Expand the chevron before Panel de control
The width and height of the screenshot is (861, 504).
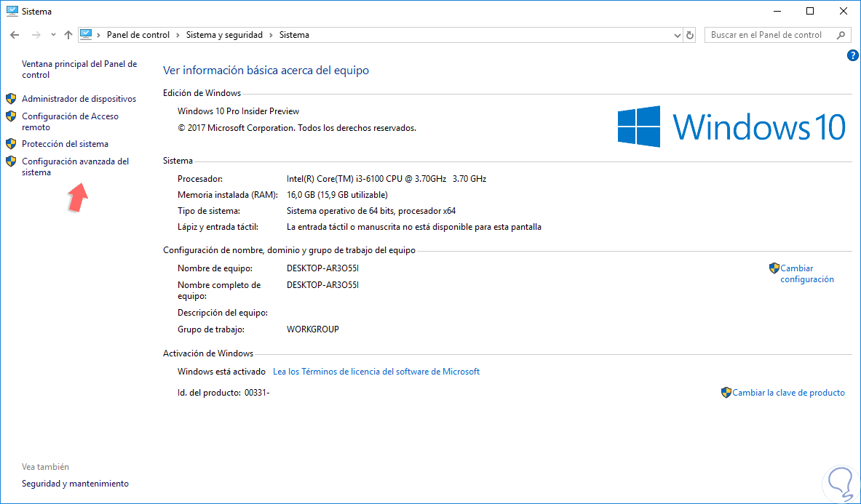[99, 35]
